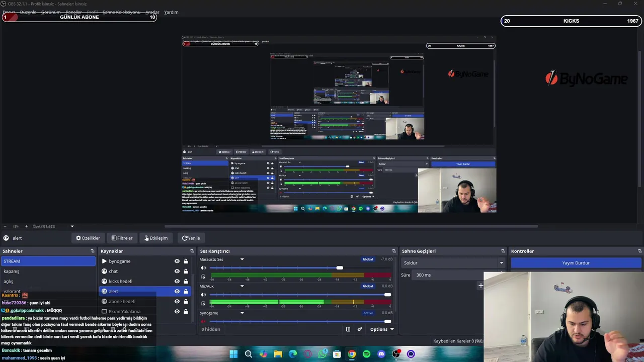The image size is (644, 362).
Task: Open Spotify from the taskbar
Action: coord(366,354)
